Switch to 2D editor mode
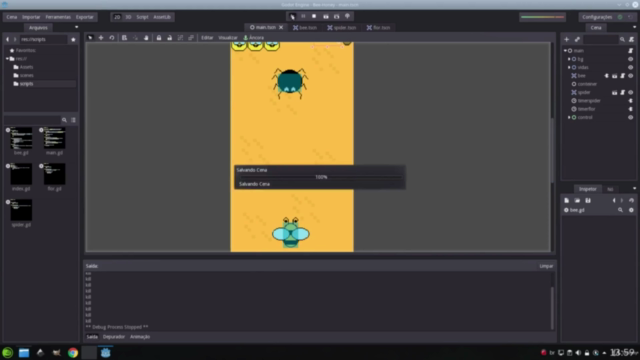The width and height of the screenshot is (640, 360). tap(117, 17)
